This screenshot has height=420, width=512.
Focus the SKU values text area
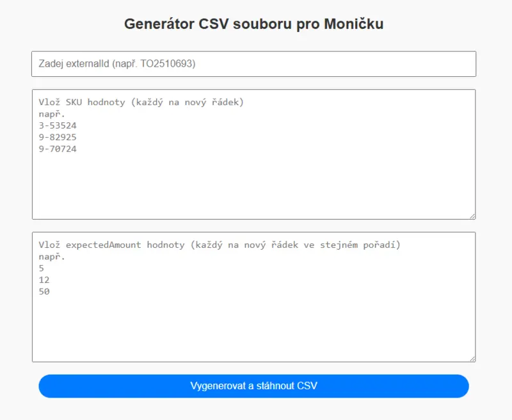click(x=253, y=154)
